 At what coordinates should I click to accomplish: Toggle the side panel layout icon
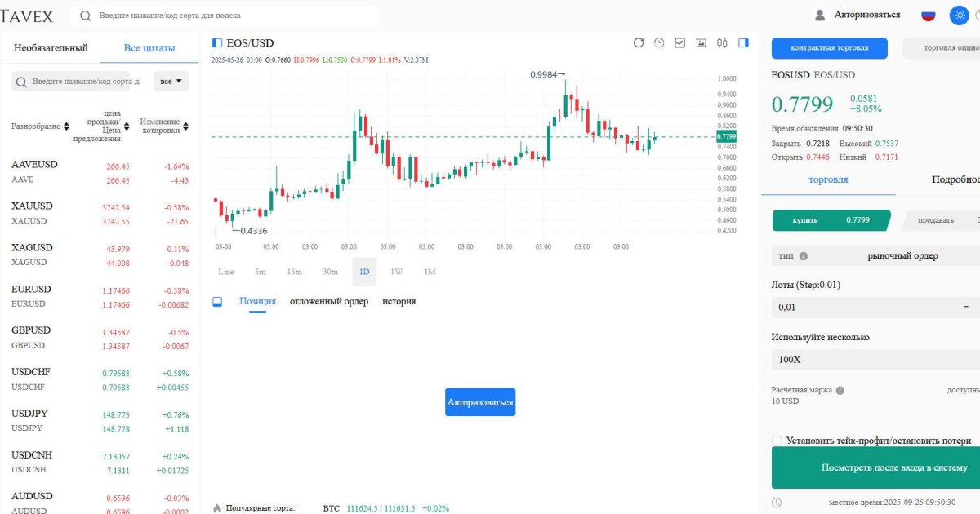[x=743, y=42]
